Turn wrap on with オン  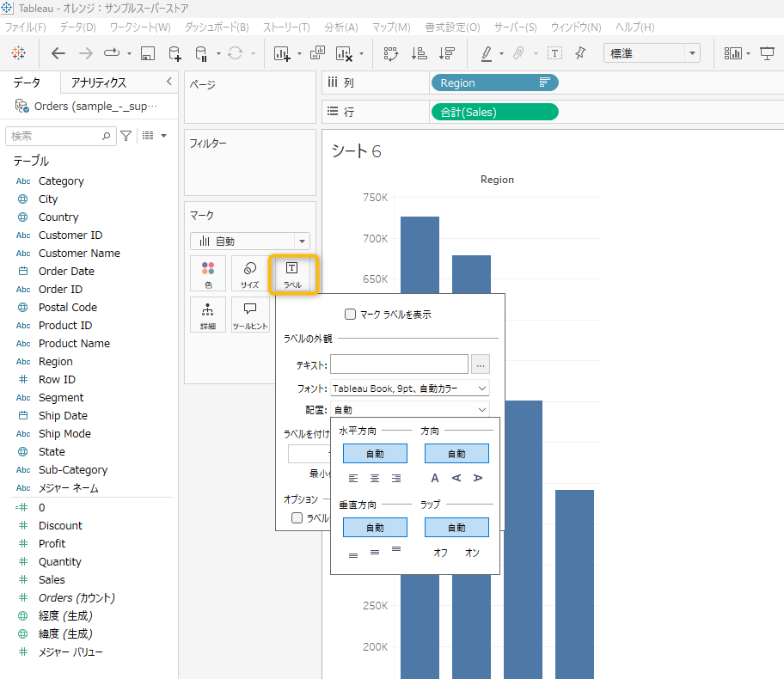[x=472, y=553]
